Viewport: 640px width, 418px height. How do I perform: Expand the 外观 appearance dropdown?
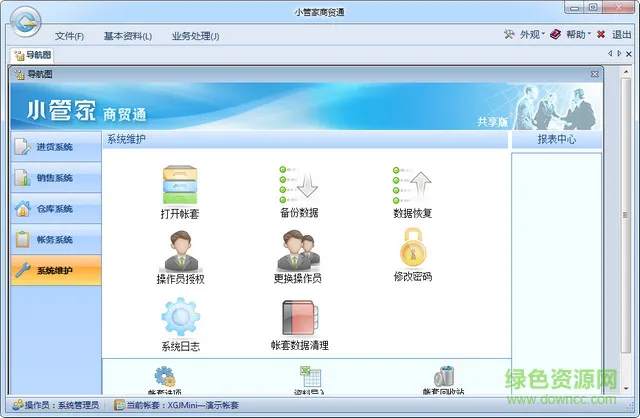click(x=524, y=35)
